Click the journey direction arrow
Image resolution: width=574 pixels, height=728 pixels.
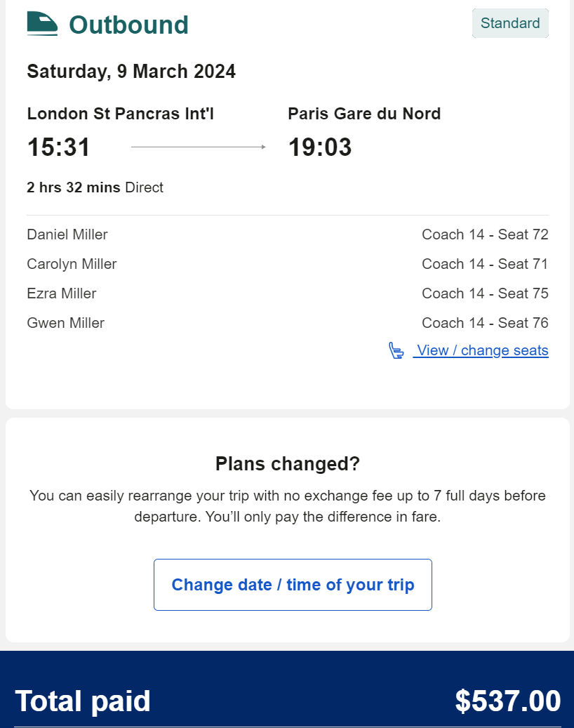click(x=199, y=147)
